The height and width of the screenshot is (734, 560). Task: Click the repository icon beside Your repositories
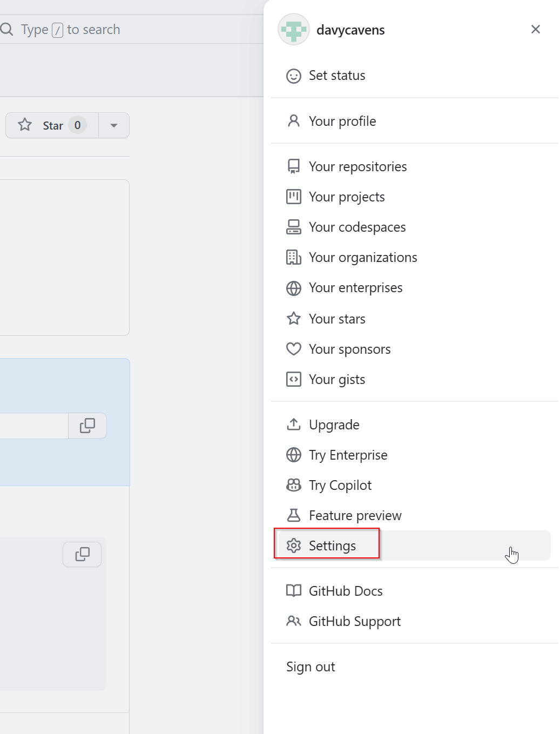(294, 166)
